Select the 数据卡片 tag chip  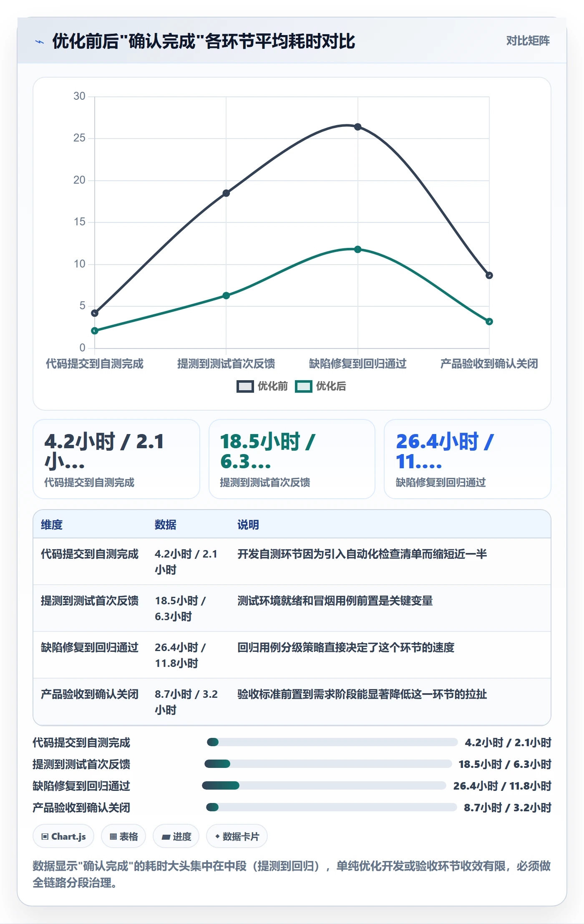[x=237, y=836]
